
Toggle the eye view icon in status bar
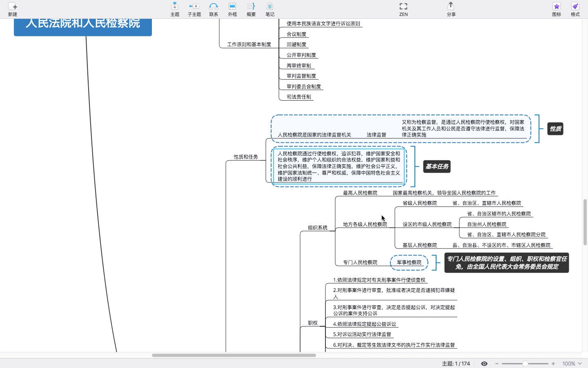pyautogui.click(x=484, y=364)
